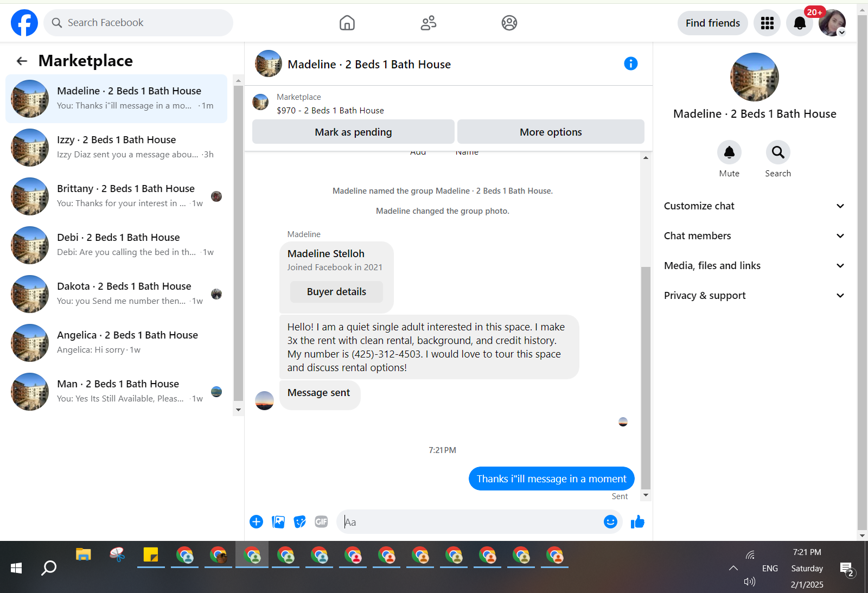Choose a GIF icon in composer
The image size is (868, 593).
tap(322, 522)
